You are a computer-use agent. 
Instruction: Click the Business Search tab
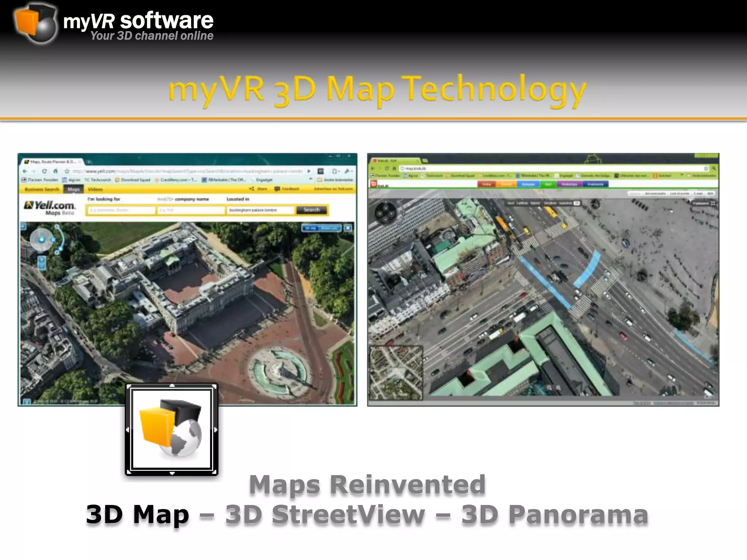(x=42, y=189)
